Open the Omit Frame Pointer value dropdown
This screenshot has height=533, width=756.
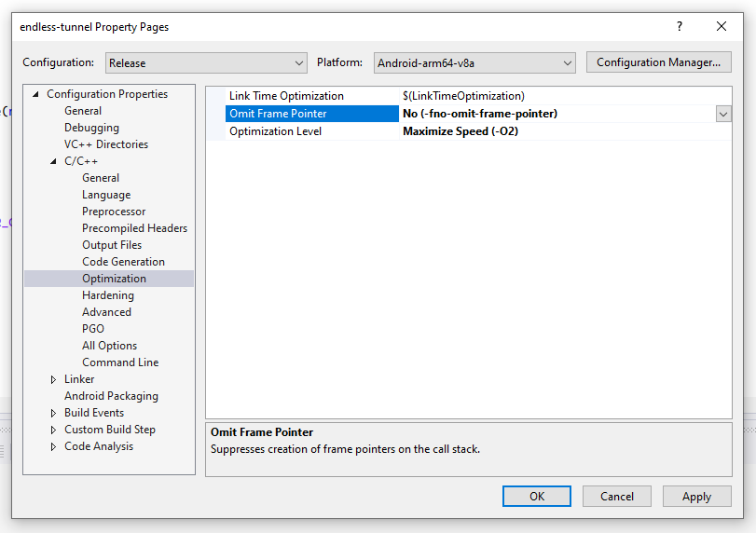(x=723, y=114)
